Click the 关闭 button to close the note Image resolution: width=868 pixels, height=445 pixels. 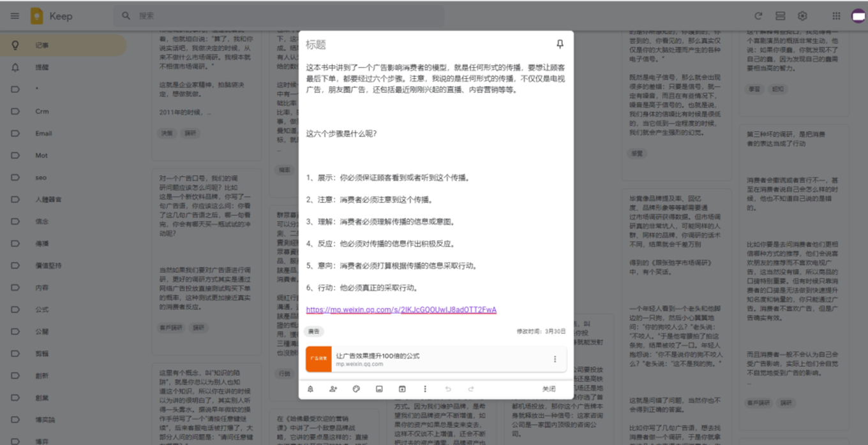[549, 389]
